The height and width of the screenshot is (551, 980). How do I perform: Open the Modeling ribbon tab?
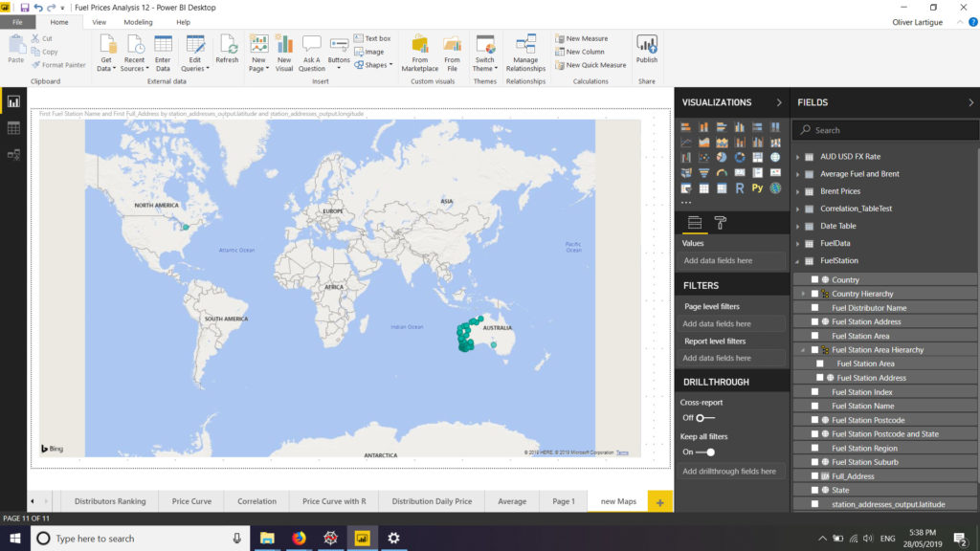tap(138, 22)
